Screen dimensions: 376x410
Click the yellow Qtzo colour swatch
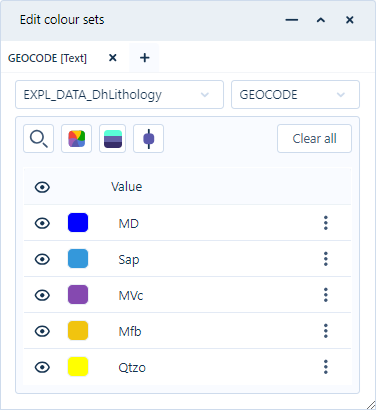click(x=78, y=367)
